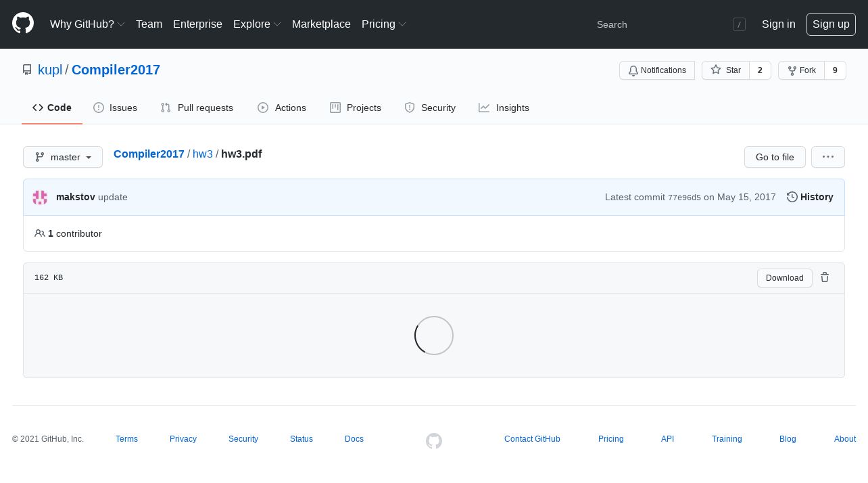
Task: Click the Go to file button
Action: point(775,157)
